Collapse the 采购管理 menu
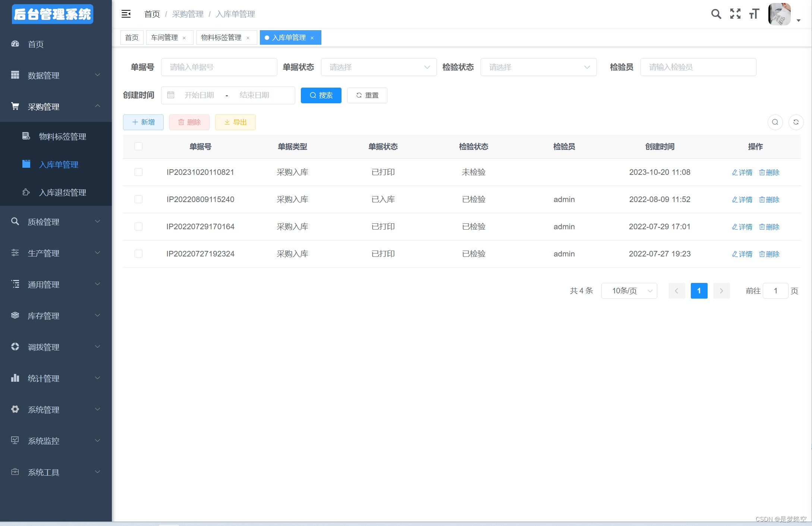The height and width of the screenshot is (526, 812). coord(56,107)
